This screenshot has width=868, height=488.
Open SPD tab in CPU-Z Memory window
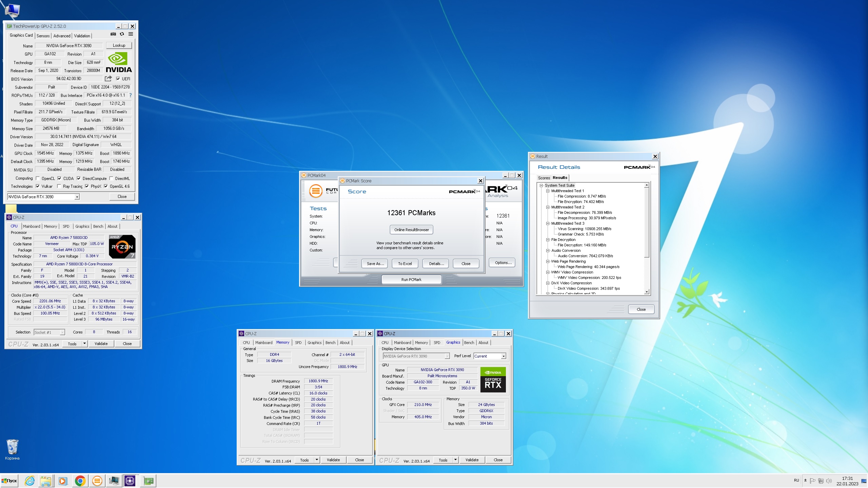[x=298, y=343]
